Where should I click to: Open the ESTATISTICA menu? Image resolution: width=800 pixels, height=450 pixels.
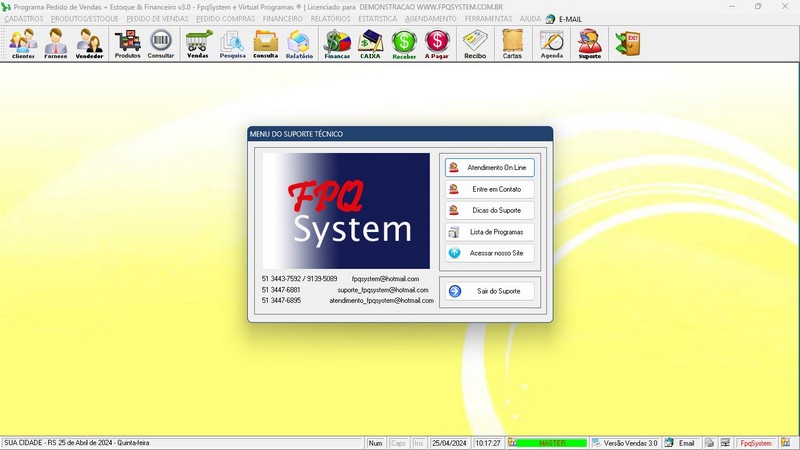coord(378,19)
